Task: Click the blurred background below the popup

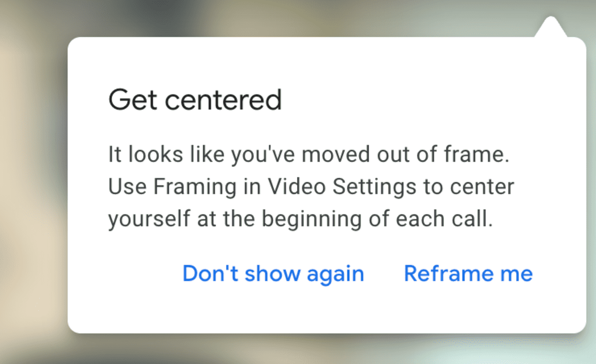Action: (x=298, y=349)
